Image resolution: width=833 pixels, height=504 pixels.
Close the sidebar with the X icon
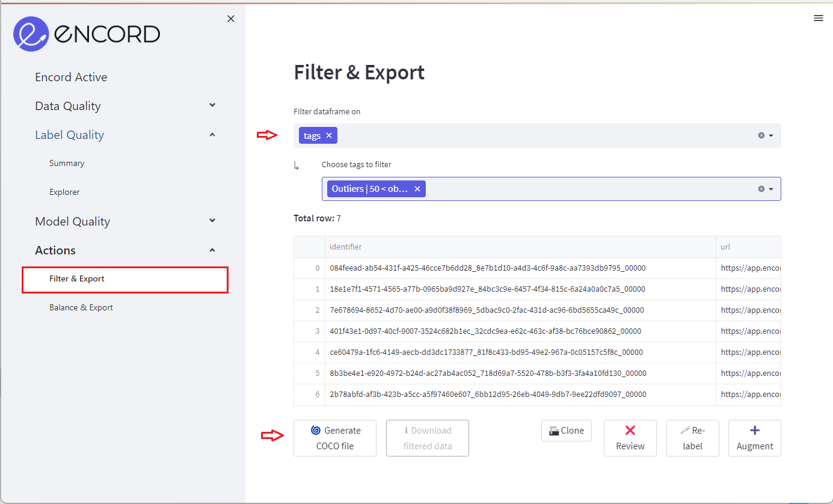231,19
